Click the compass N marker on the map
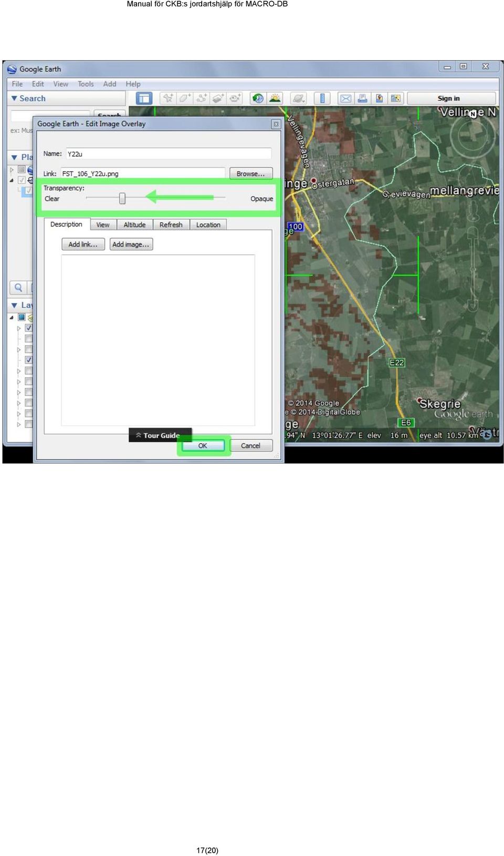Image resolution: width=504 pixels, height=856 pixels. 473,113
